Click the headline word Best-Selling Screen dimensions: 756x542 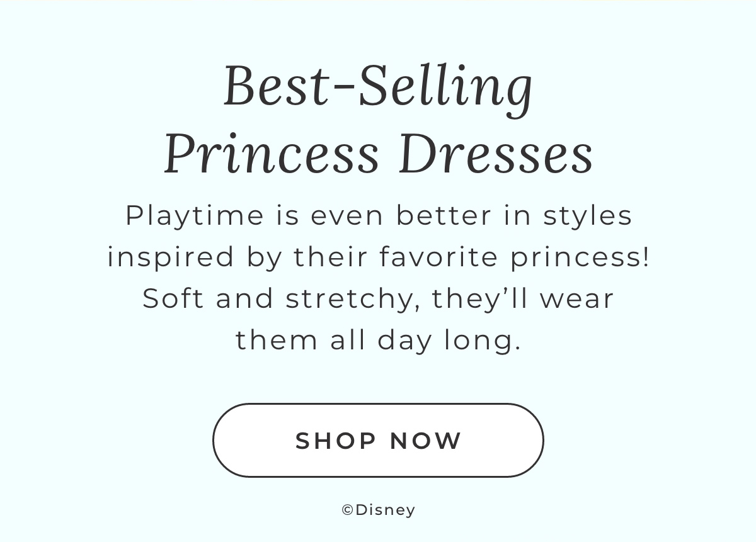point(378,87)
